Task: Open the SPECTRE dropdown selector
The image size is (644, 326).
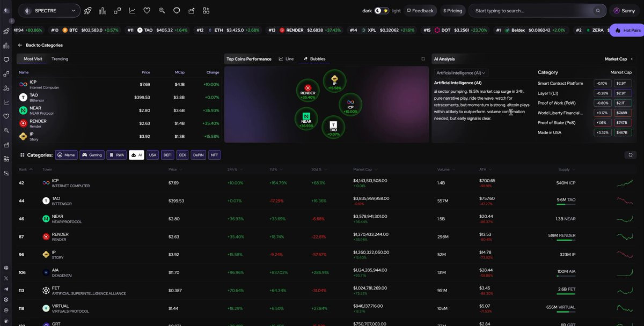Action: pos(49,11)
